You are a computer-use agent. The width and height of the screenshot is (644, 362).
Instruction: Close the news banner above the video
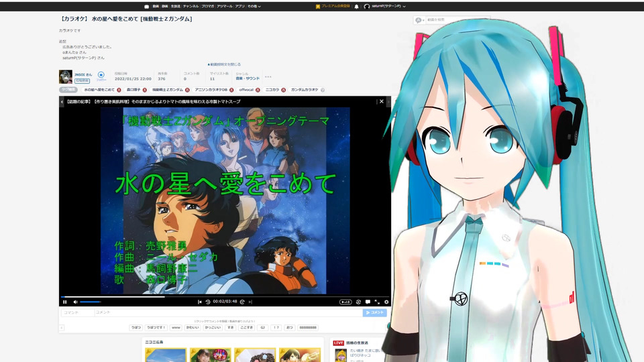click(382, 101)
